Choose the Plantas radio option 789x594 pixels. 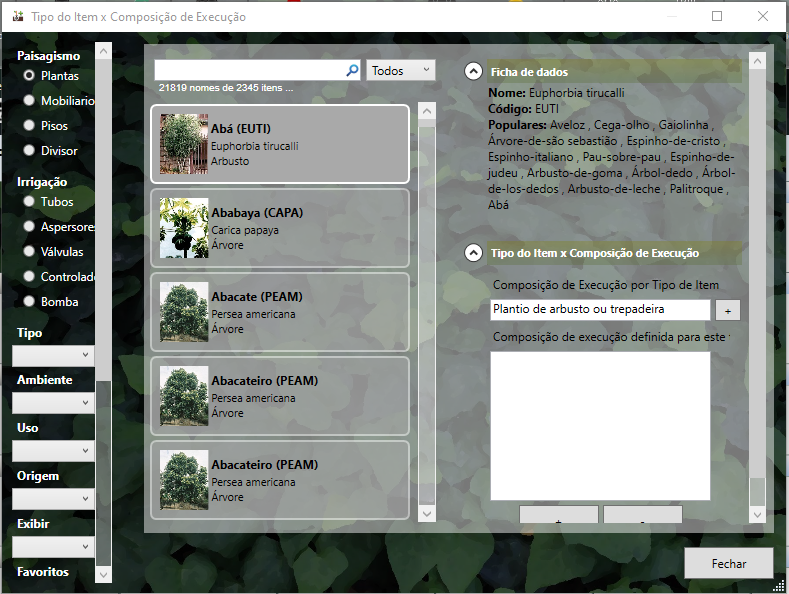click(x=30, y=76)
